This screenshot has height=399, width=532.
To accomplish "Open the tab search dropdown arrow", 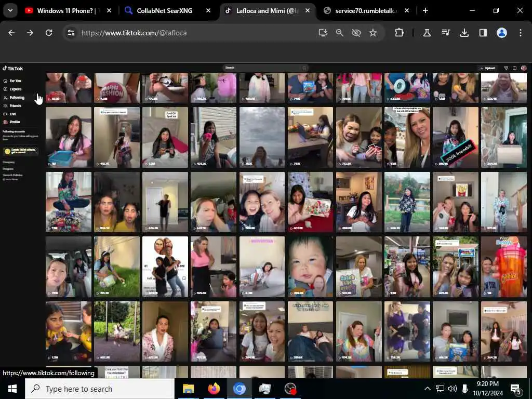I will pyautogui.click(x=10, y=10).
